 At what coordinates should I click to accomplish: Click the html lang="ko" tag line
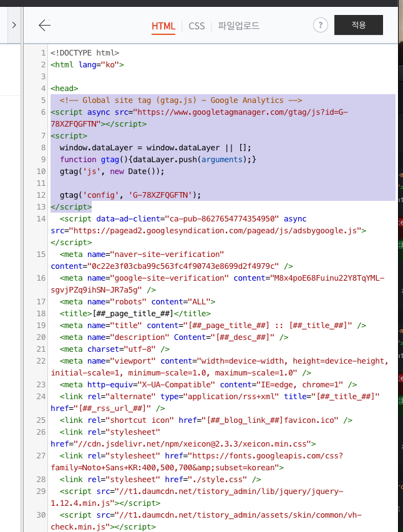tap(87, 65)
